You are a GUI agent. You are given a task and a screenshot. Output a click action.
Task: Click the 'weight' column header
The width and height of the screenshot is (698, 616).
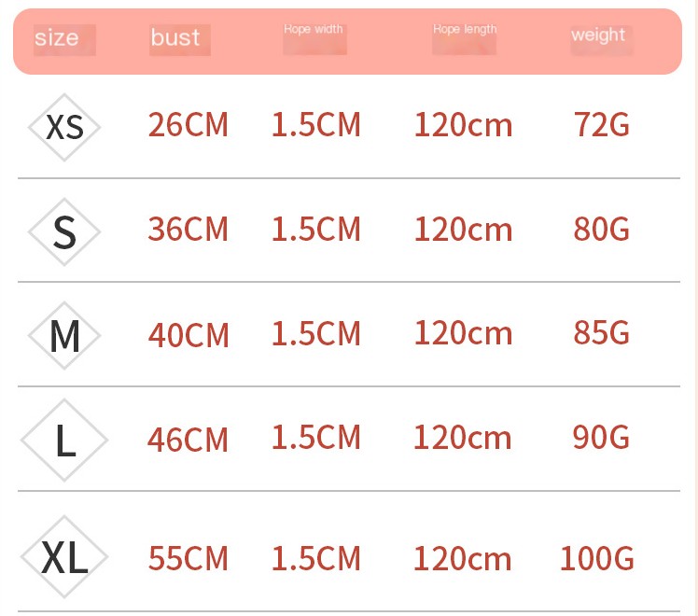point(598,35)
